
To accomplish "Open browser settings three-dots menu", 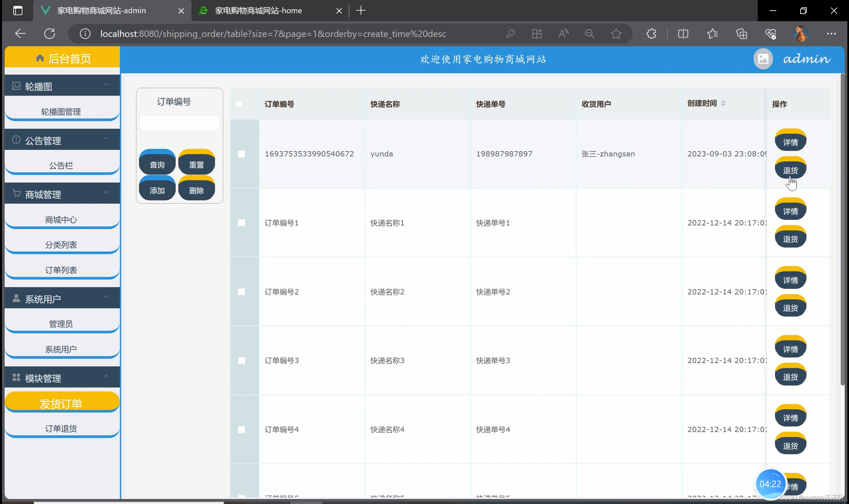I will (x=831, y=34).
